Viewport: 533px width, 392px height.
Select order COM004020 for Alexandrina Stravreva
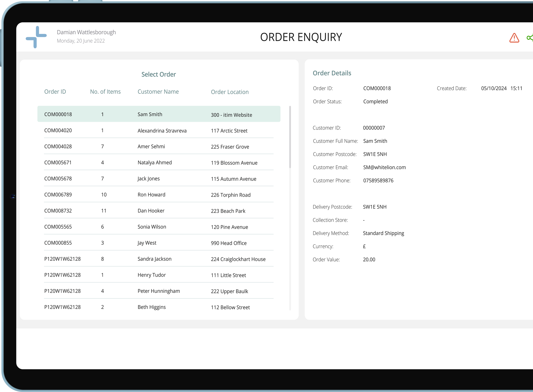point(159,130)
